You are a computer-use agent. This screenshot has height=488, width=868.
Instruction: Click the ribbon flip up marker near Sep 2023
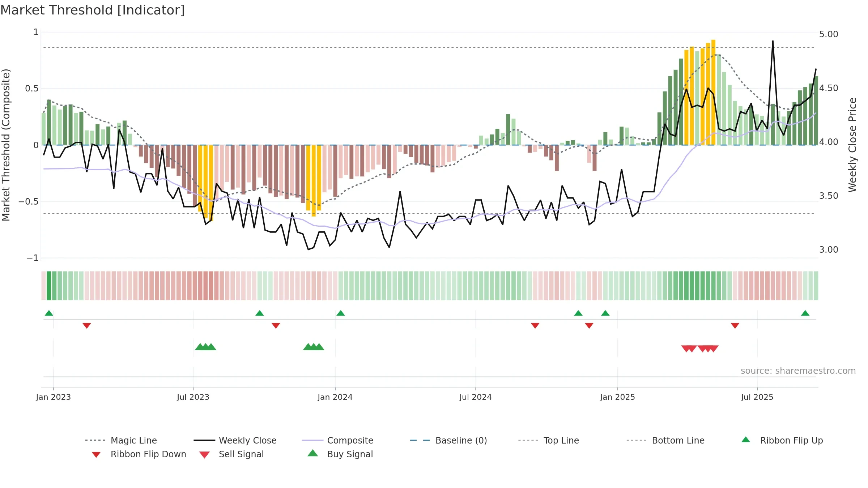pos(260,313)
